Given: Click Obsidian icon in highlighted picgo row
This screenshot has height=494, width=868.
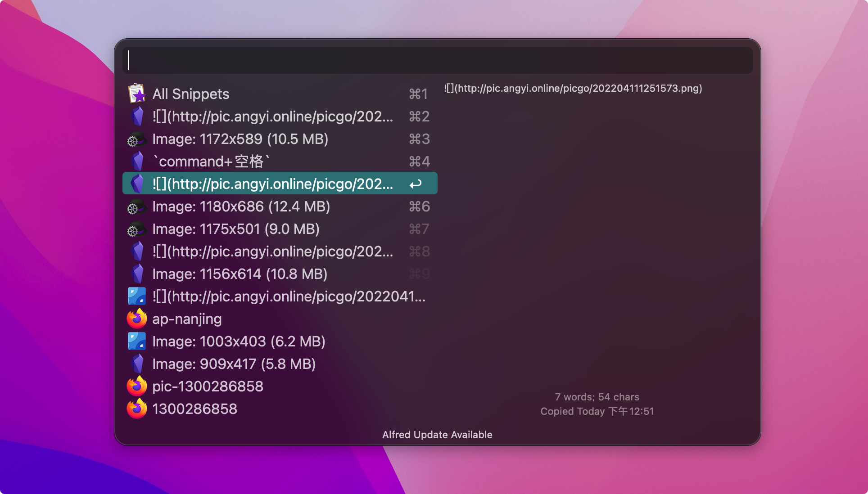Looking at the screenshot, I should pos(137,184).
